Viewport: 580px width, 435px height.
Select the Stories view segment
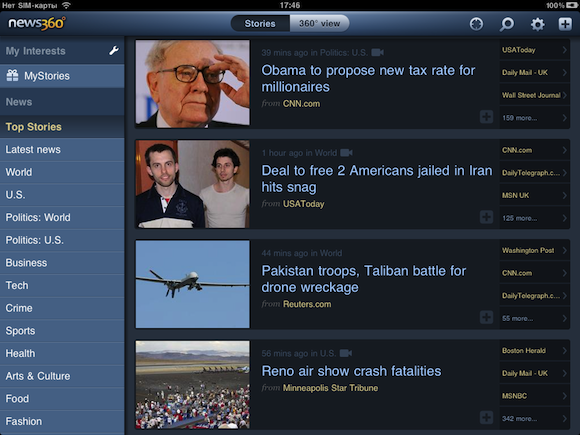pos(260,24)
